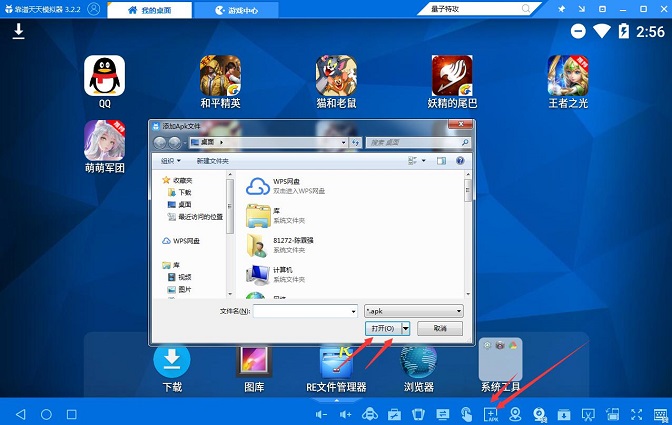Click the arrow beside the 打开 button
672x425 pixels.
tap(405, 329)
